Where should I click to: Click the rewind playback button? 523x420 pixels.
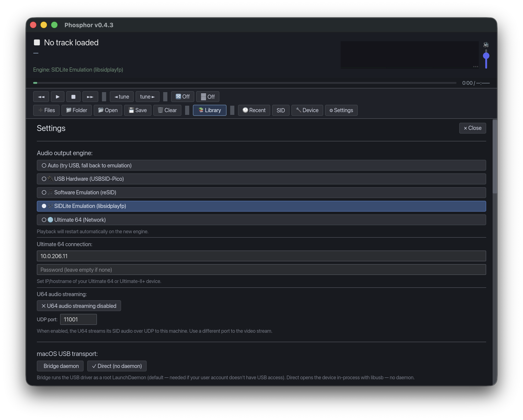click(41, 97)
